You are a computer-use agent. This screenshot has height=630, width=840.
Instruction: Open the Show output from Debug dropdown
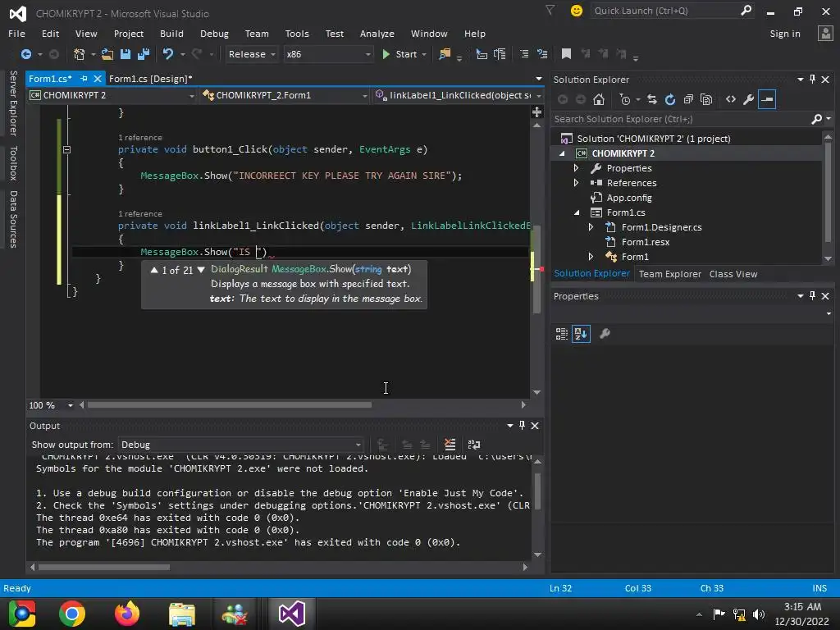click(x=240, y=445)
